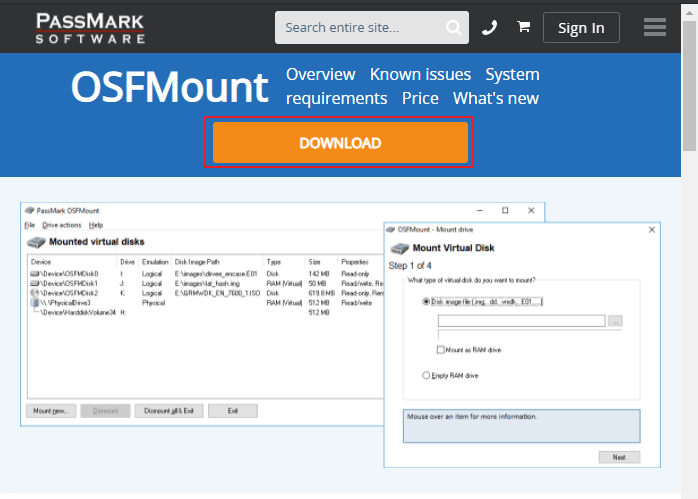Click the Search entire site field
Viewport: 698px width, 499px height.
click(x=372, y=28)
